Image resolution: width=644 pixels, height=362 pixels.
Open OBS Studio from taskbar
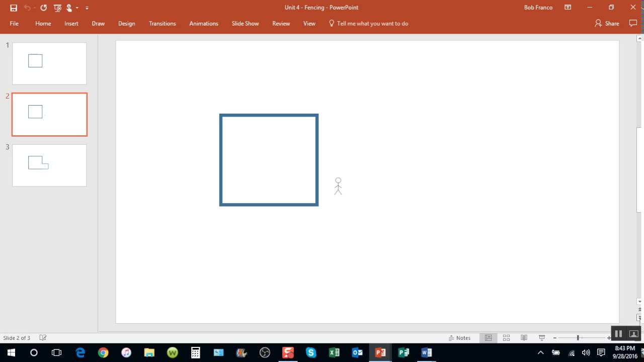(x=265, y=352)
